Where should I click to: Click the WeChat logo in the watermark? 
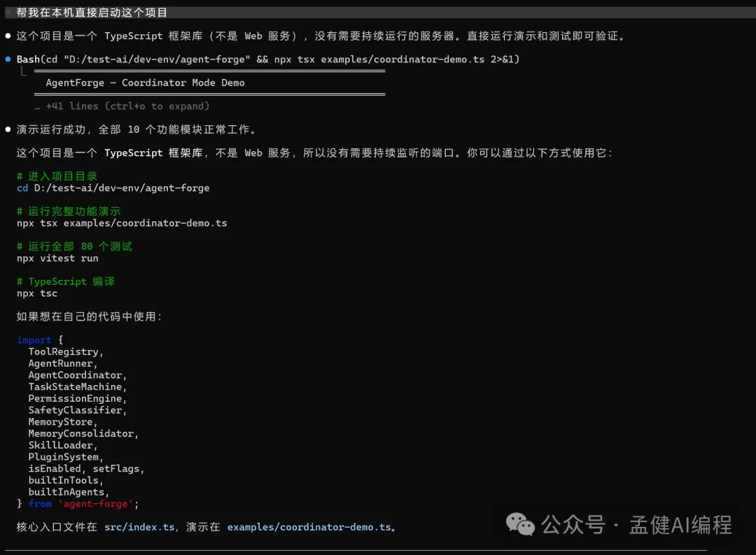point(520,524)
